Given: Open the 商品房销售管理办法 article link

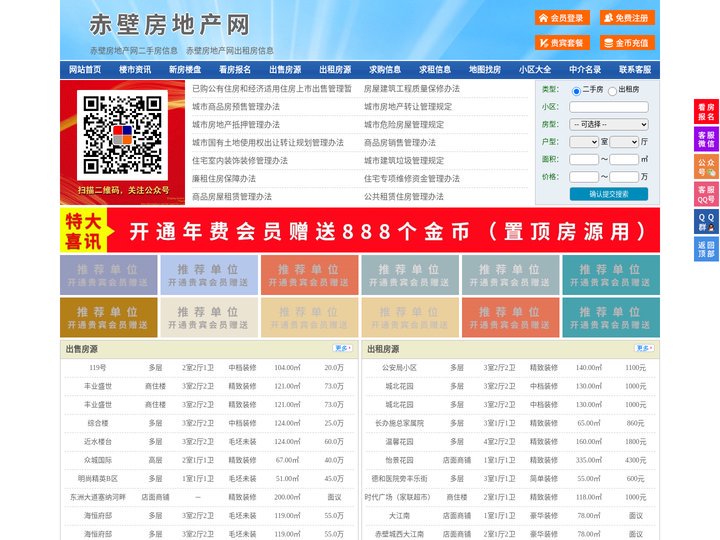Looking at the screenshot, I should (x=400, y=142).
